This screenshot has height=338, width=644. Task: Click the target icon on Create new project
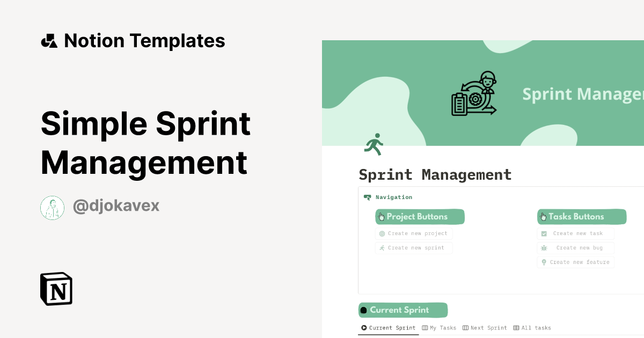(x=382, y=233)
